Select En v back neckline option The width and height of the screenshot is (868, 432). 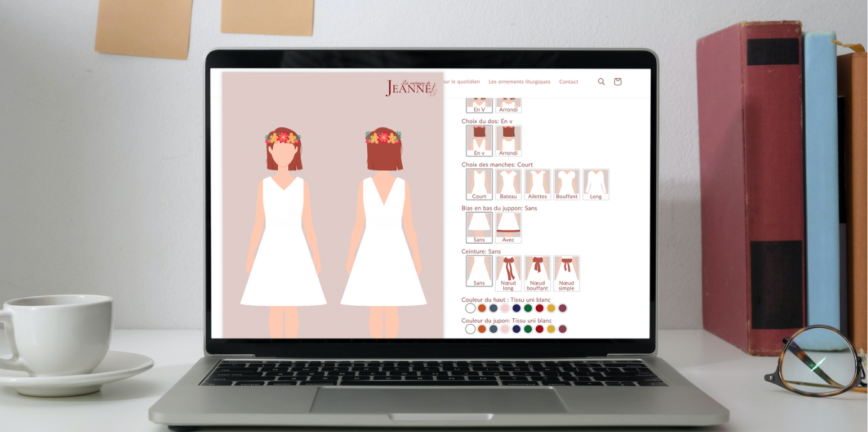pyautogui.click(x=479, y=141)
